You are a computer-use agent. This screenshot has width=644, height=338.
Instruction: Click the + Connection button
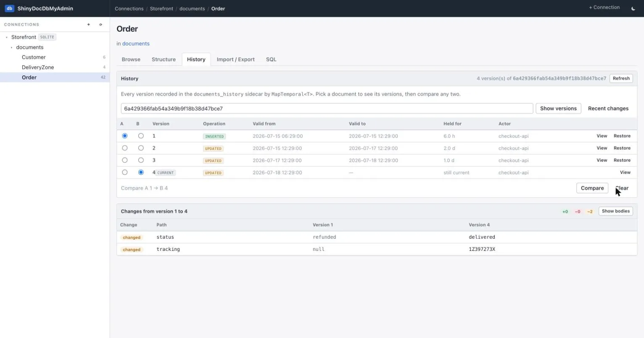tap(604, 8)
